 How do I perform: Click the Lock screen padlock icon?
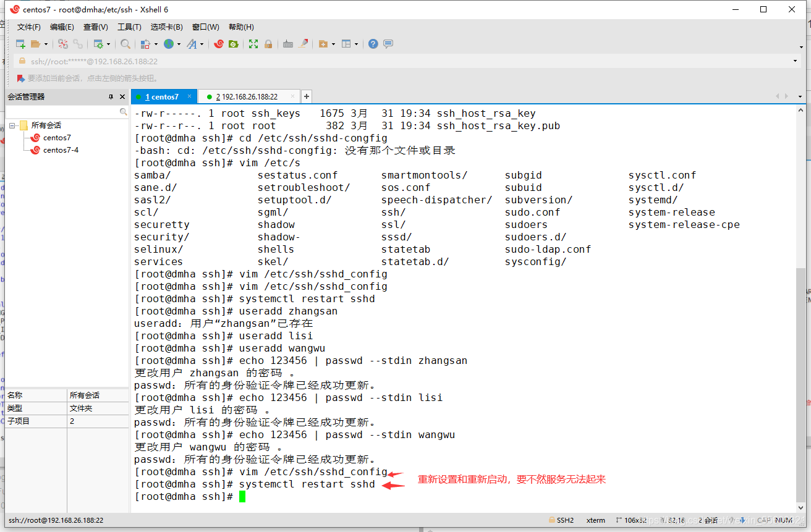pos(268,44)
